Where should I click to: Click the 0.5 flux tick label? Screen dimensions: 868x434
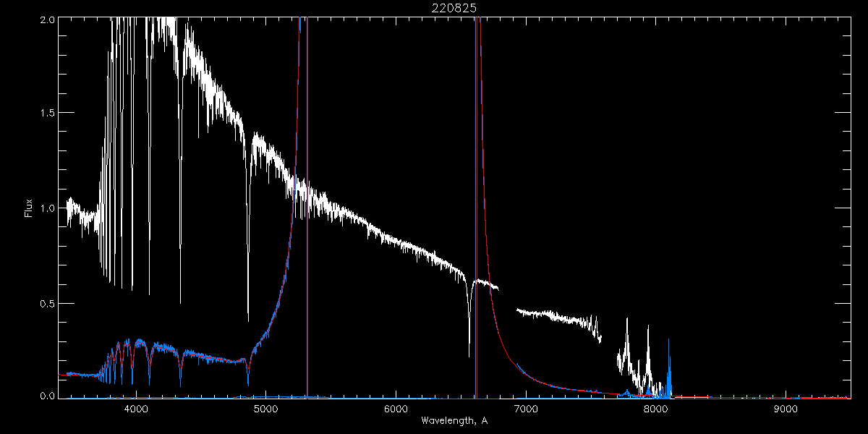coord(47,303)
